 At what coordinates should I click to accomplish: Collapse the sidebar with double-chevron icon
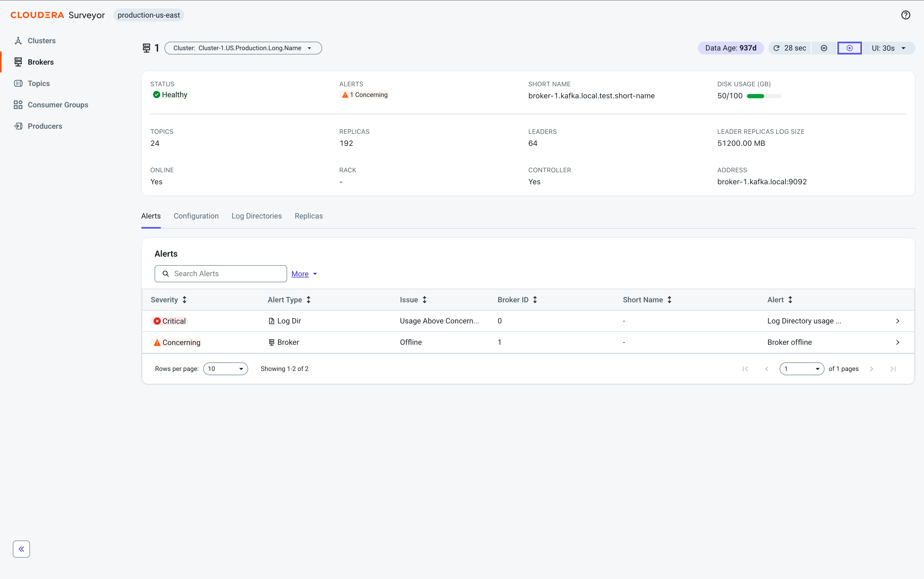click(21, 549)
